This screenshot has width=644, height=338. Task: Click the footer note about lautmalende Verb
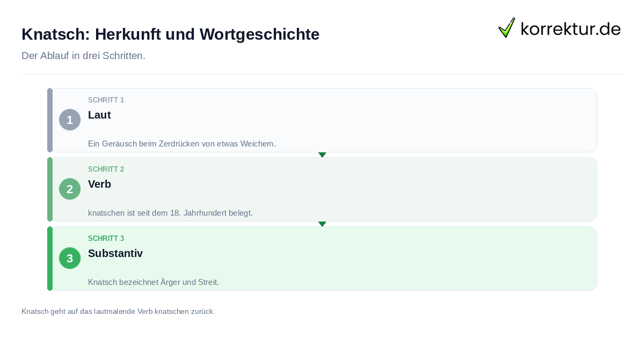(118, 311)
